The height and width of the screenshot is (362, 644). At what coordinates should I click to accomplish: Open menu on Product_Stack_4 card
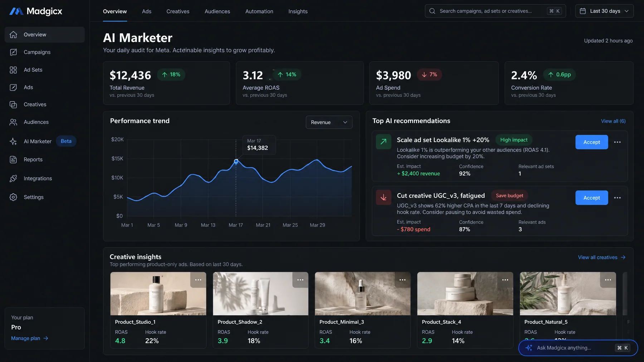[x=505, y=280]
